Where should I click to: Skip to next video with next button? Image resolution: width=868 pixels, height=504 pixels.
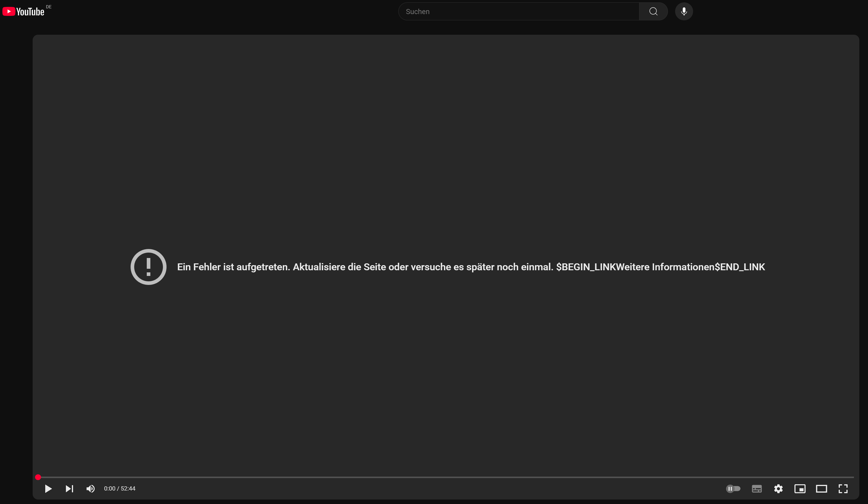69,488
